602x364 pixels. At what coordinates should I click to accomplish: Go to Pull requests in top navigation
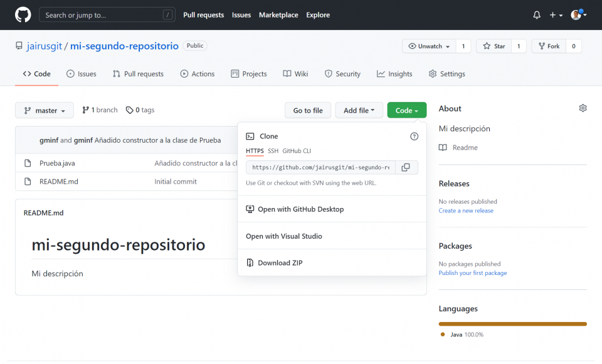click(203, 15)
